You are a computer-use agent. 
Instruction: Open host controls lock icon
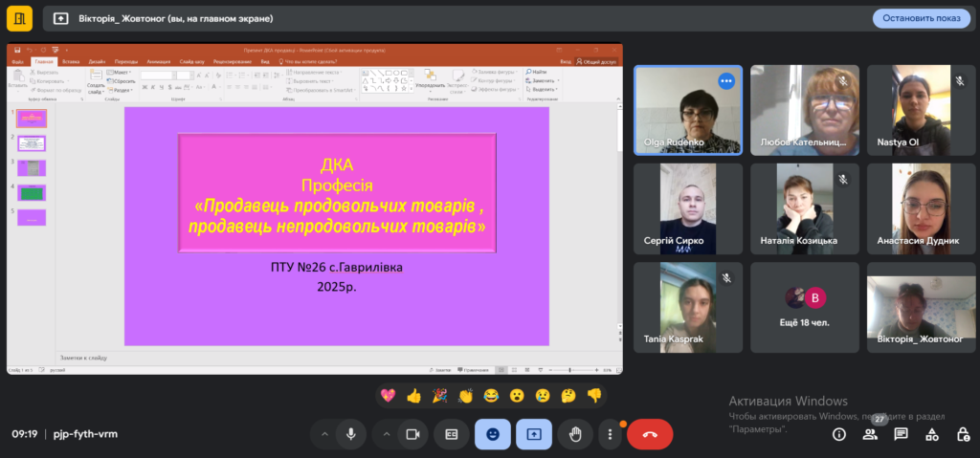pyautogui.click(x=962, y=434)
